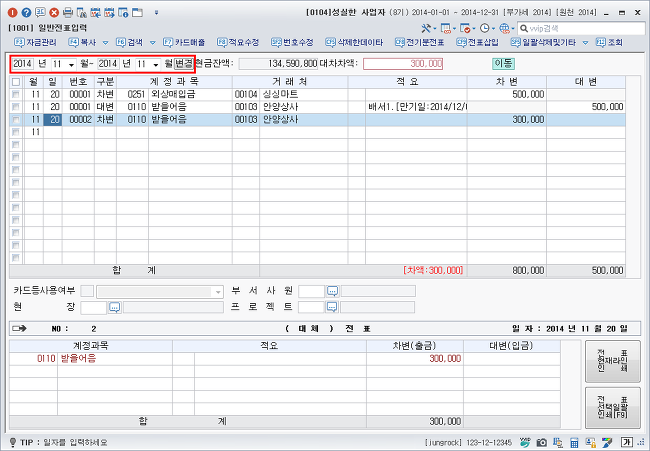Click the 대차차액 300,000 field

[403, 63]
